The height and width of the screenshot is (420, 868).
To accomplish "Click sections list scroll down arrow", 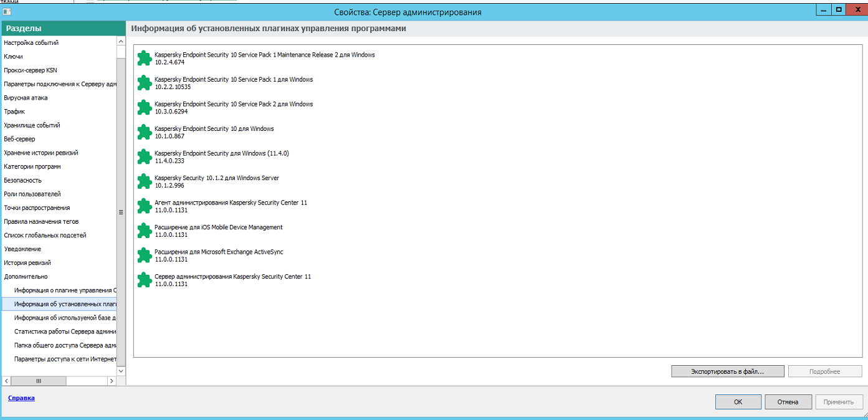I will [x=121, y=371].
